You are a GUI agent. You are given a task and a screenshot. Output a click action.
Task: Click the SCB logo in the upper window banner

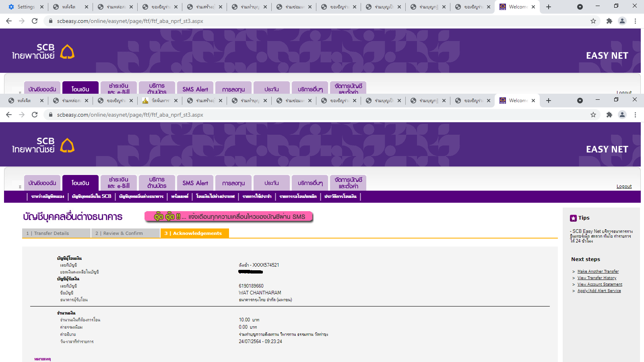tap(43, 51)
